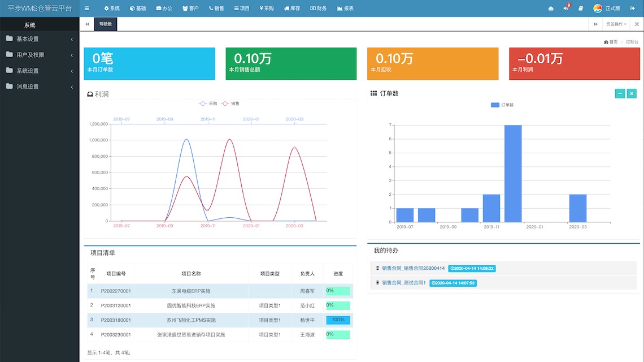Open the 页签操作 dropdown
This screenshot has height=362, width=644.
coord(616,24)
